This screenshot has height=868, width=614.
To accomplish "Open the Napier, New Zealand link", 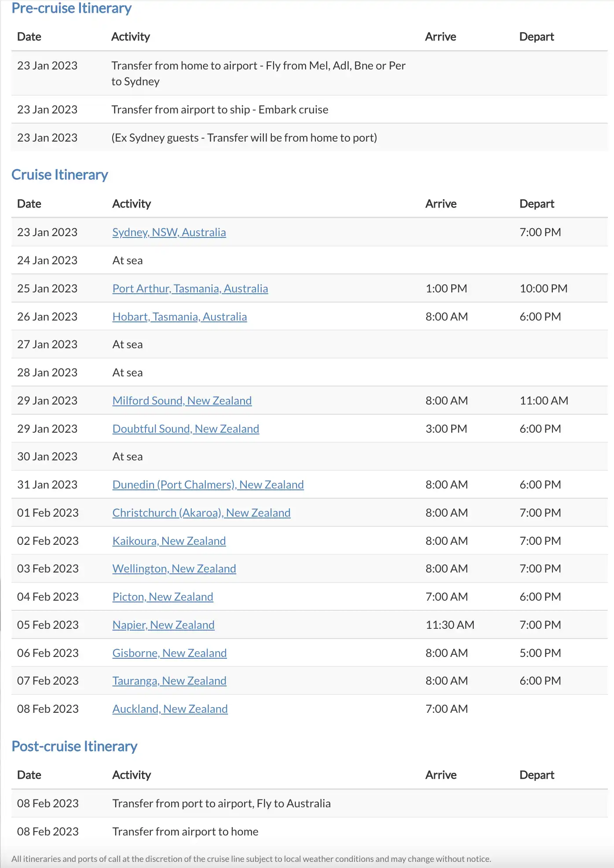I will click(x=163, y=625).
